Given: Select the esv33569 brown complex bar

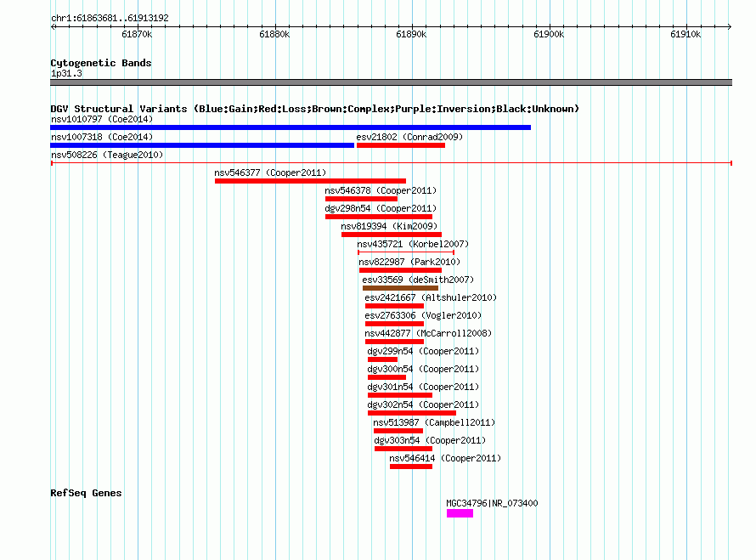Looking at the screenshot, I should (x=400, y=288).
